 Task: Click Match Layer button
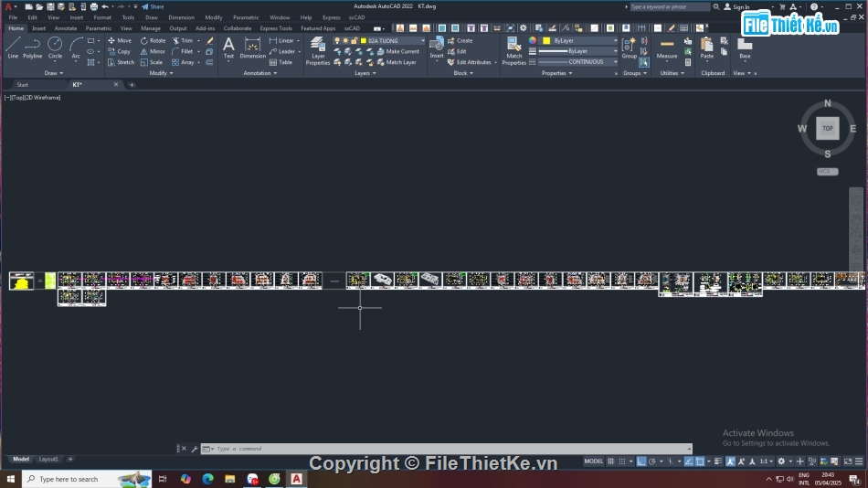[x=397, y=62]
